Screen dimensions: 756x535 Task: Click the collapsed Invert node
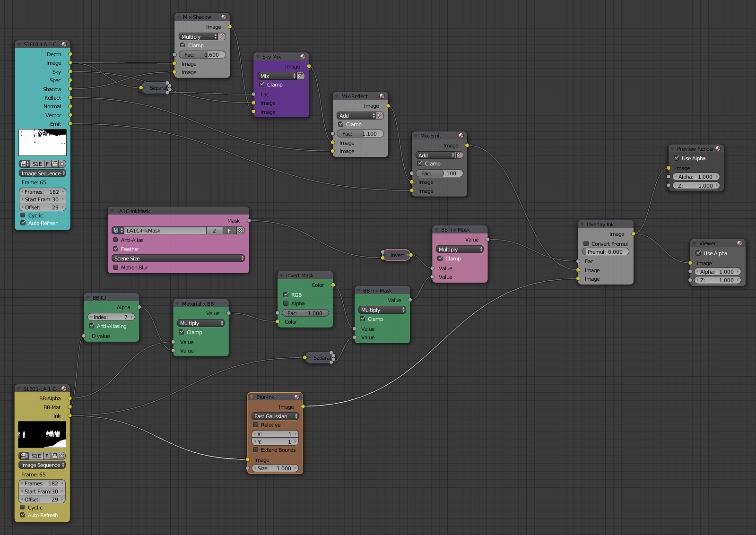397,255
